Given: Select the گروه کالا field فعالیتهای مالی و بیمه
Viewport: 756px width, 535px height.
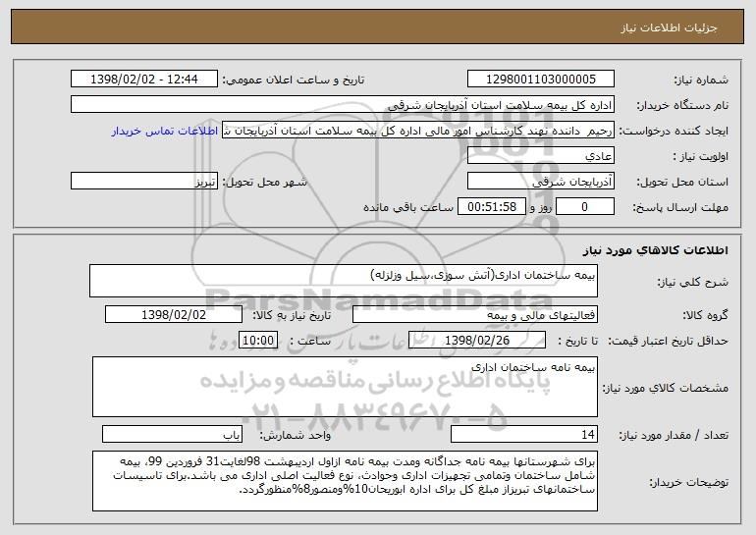Looking at the screenshot, I should [475, 315].
